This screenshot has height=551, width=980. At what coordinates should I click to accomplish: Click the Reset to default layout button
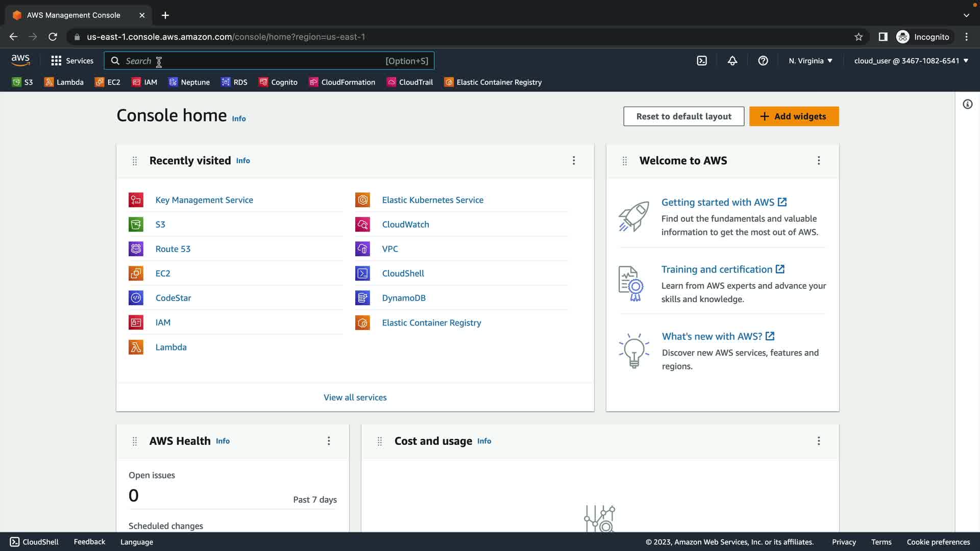(683, 116)
